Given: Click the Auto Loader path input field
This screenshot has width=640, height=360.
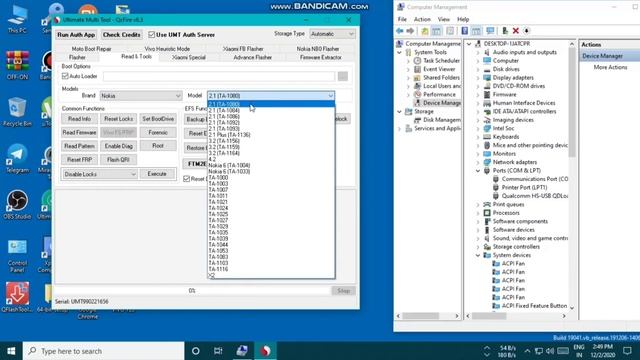Looking at the screenshot, I should click(x=219, y=76).
